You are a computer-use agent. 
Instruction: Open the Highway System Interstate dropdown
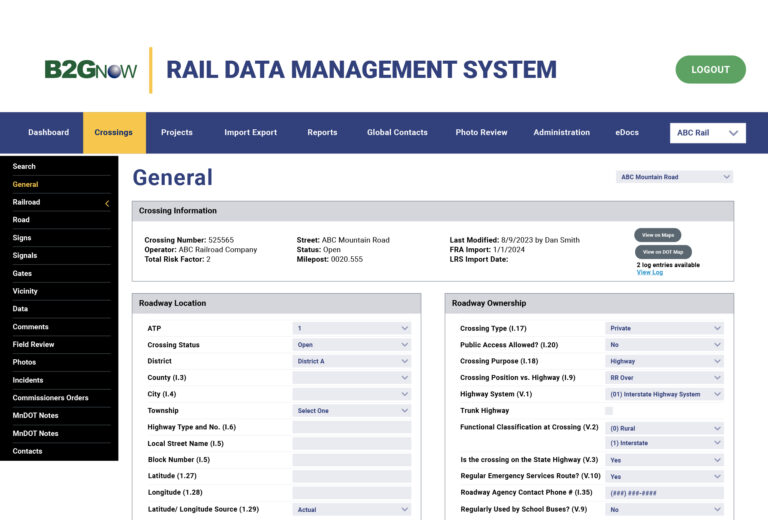point(665,394)
